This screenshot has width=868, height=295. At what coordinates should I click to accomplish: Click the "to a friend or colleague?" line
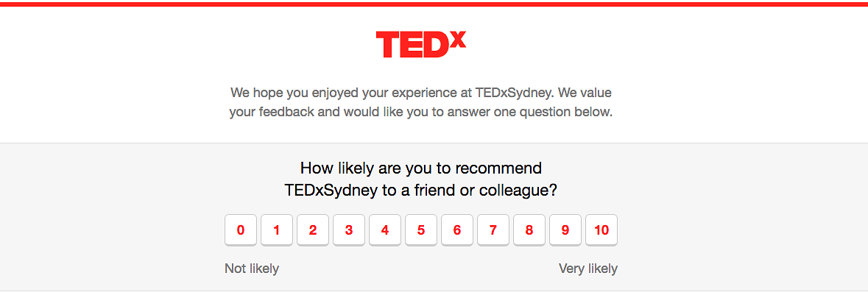(421, 190)
